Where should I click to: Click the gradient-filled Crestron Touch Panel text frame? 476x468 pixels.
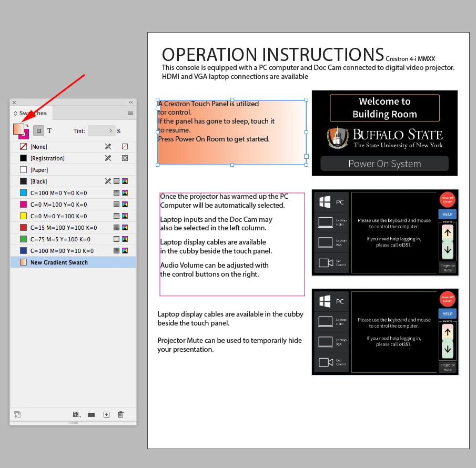(x=232, y=133)
